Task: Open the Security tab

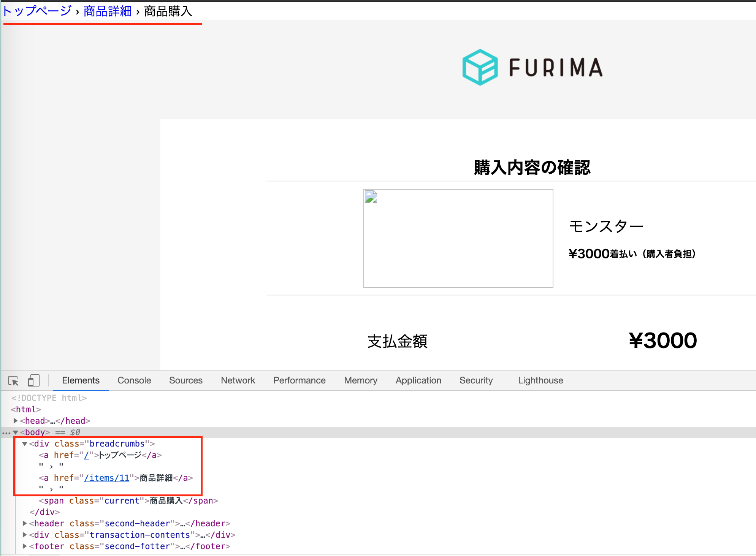Action: coord(476,380)
